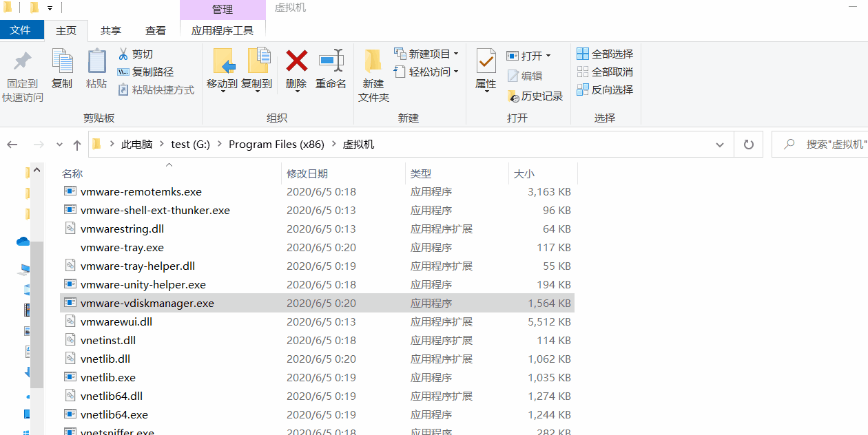Switch to the Share (共享) tab
Image resolution: width=868 pixels, height=435 pixels.
tap(110, 30)
